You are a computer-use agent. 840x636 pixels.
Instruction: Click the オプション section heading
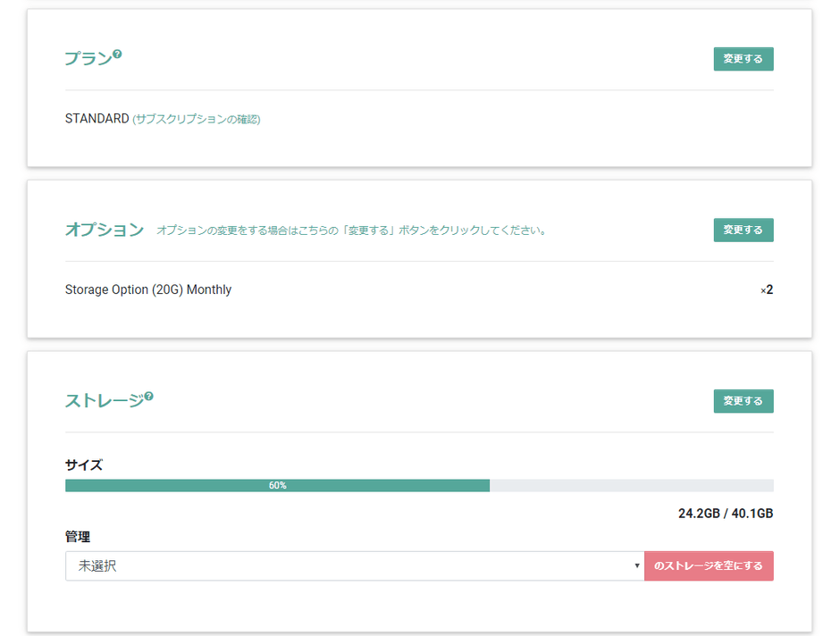coord(105,230)
